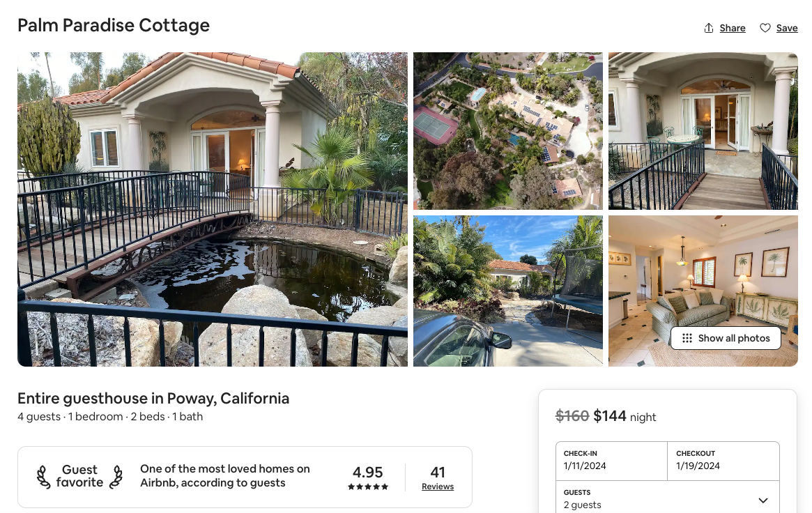
Task: Click the 4.95 rating score
Action: (368, 472)
